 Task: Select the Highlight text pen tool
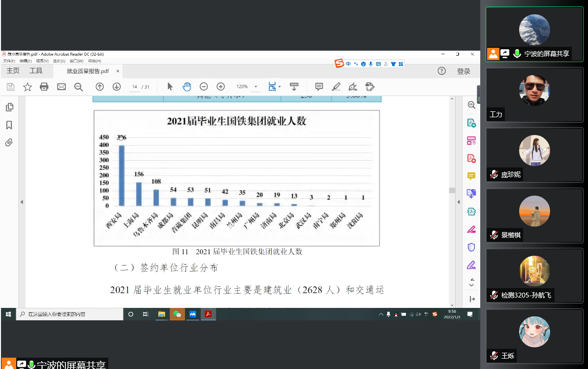tap(336, 87)
